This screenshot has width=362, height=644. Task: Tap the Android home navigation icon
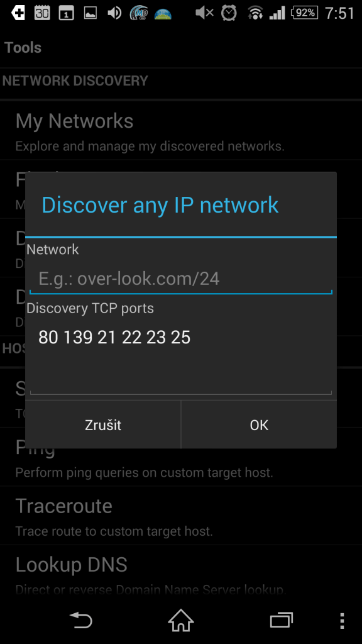180,620
